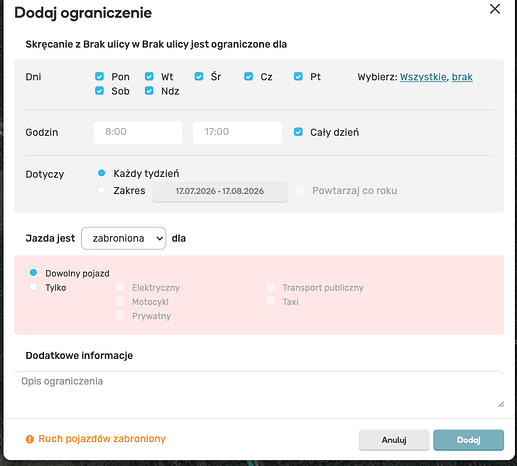
Task: Select all days via Wszystkie link
Action: (x=423, y=77)
